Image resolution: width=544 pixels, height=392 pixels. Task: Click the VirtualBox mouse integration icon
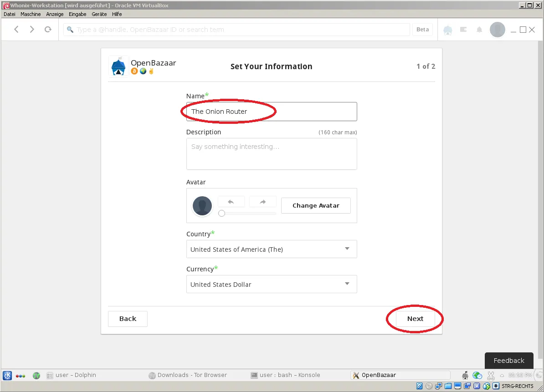click(487, 386)
